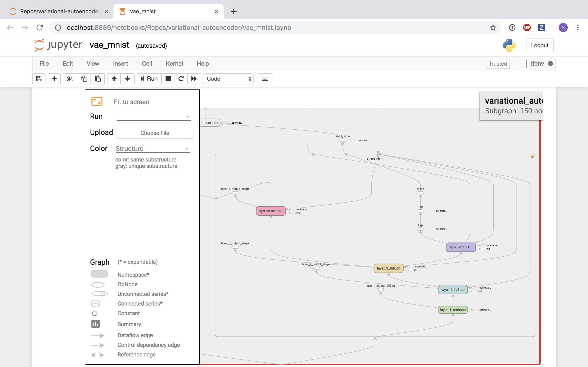The height and width of the screenshot is (367, 588).
Task: Move cell down with arrow icon
Action: (127, 79)
